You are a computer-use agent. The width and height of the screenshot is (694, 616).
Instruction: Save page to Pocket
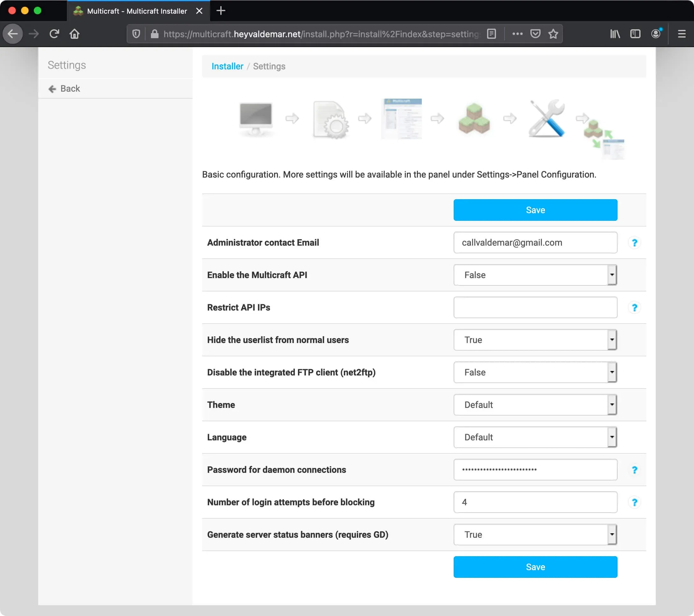(x=535, y=34)
